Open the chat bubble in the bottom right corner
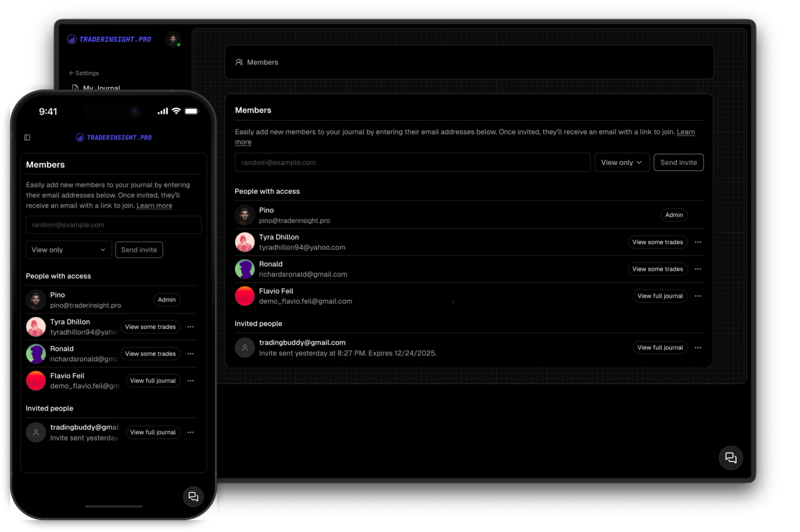Image resolution: width=800 pixels, height=532 pixels. pyautogui.click(x=731, y=457)
